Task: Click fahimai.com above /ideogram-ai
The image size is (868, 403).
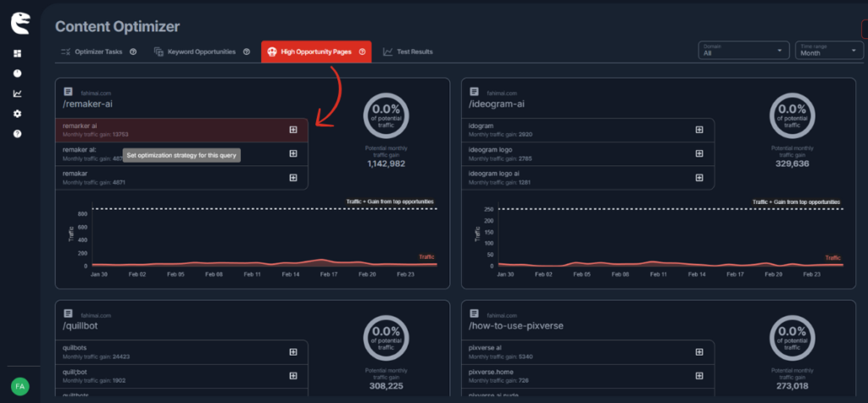Action: tap(502, 93)
